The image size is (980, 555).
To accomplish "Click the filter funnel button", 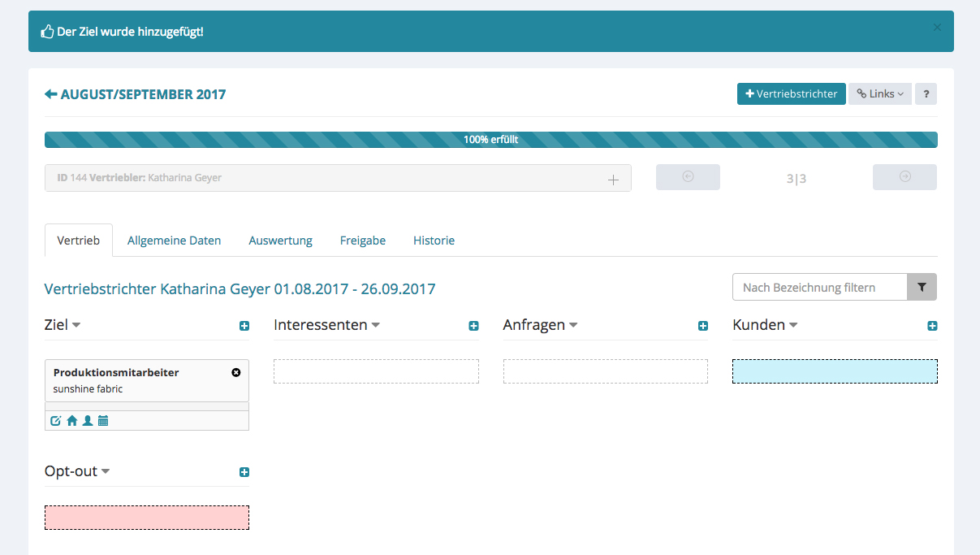I will (922, 287).
